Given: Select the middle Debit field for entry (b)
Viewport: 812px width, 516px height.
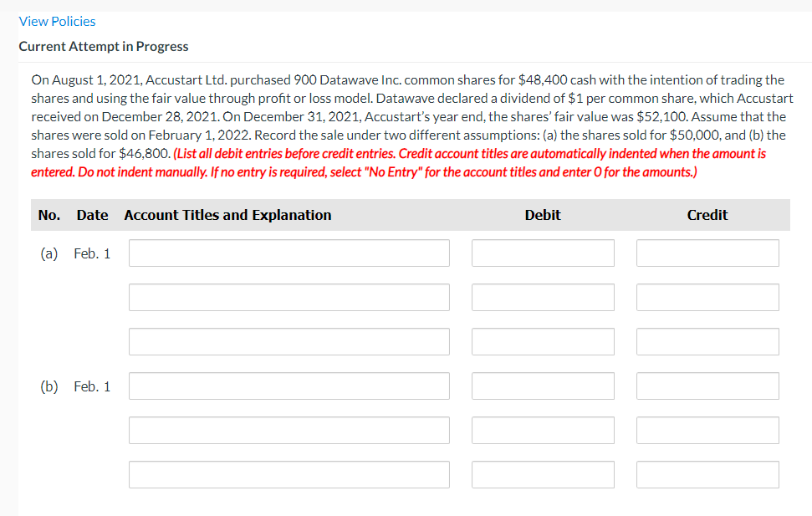Looking at the screenshot, I should (543, 430).
